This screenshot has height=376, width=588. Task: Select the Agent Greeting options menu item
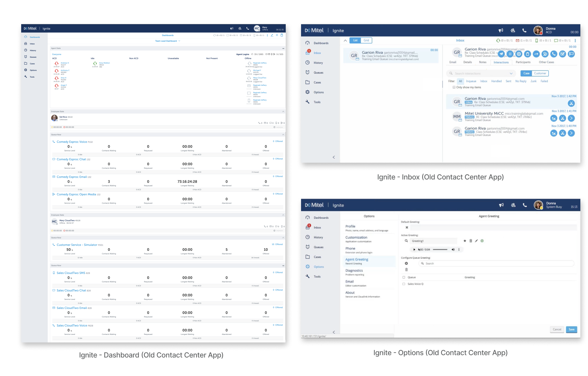coord(357,260)
